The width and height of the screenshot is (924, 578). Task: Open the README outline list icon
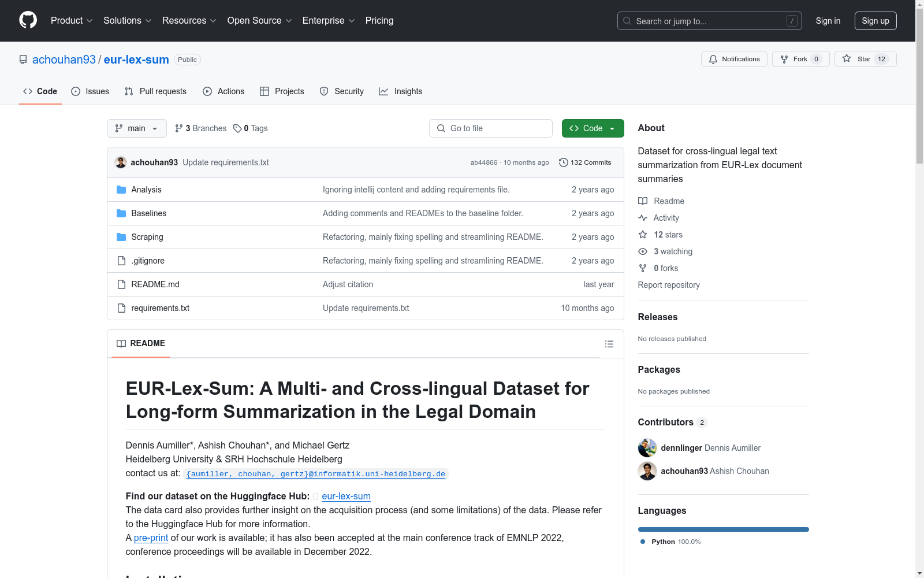click(x=609, y=344)
